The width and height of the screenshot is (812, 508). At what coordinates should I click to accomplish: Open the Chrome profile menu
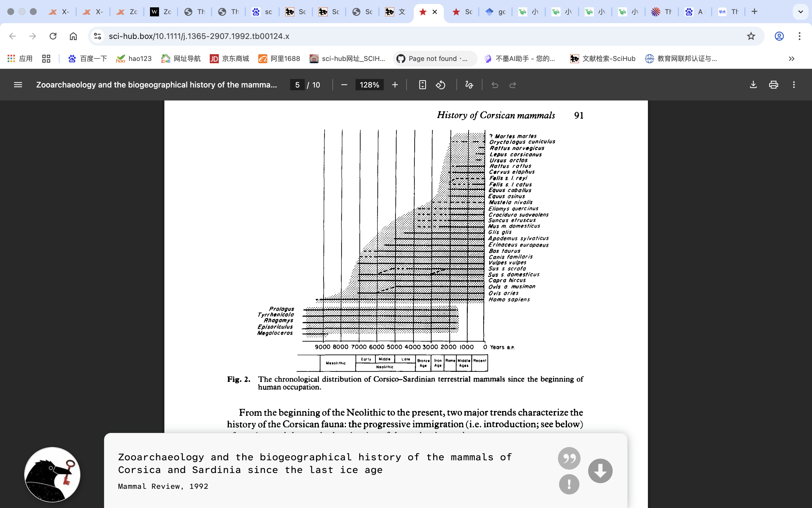click(779, 36)
